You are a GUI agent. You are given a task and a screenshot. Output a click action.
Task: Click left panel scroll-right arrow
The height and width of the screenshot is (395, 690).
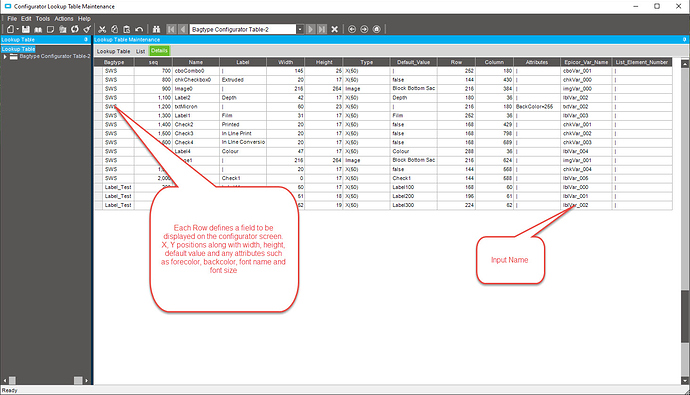pyautogui.click(x=86, y=380)
